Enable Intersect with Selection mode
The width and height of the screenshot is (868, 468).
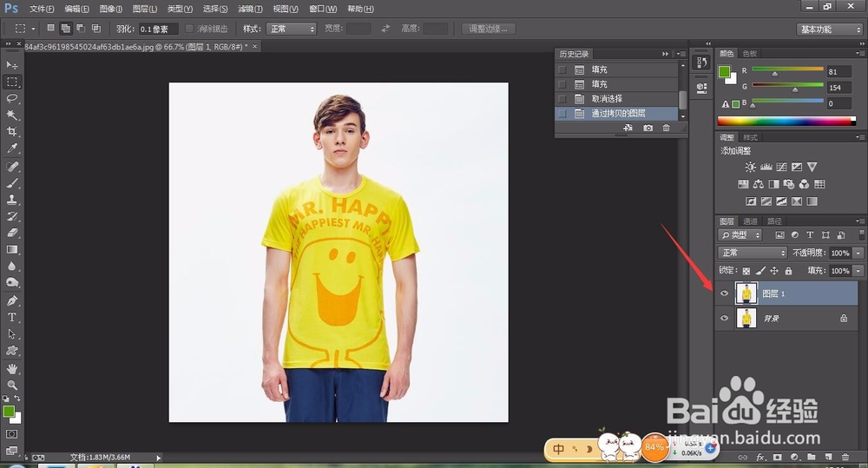point(96,29)
